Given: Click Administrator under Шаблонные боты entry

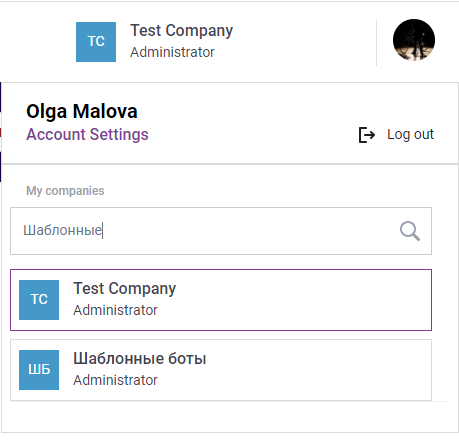Looking at the screenshot, I should click(115, 380).
